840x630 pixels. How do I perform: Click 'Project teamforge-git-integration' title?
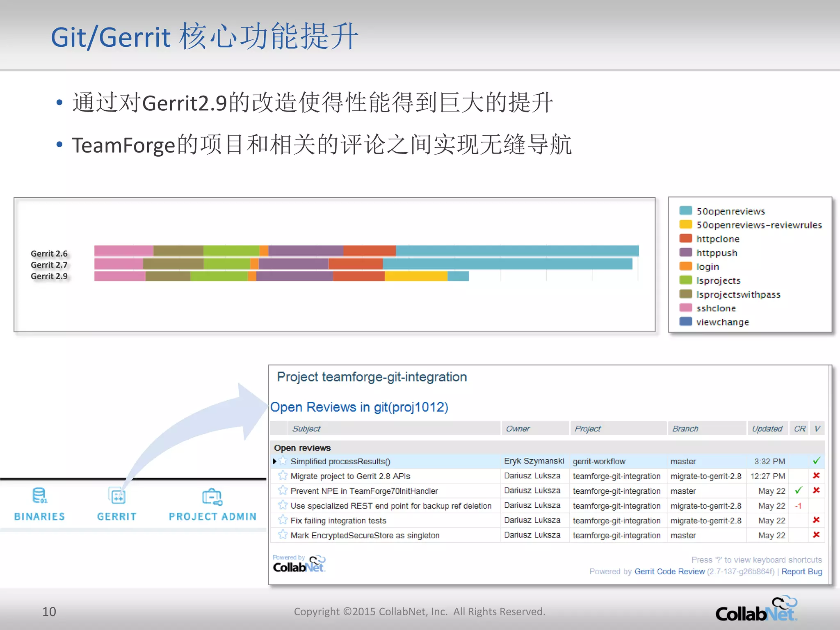click(372, 377)
